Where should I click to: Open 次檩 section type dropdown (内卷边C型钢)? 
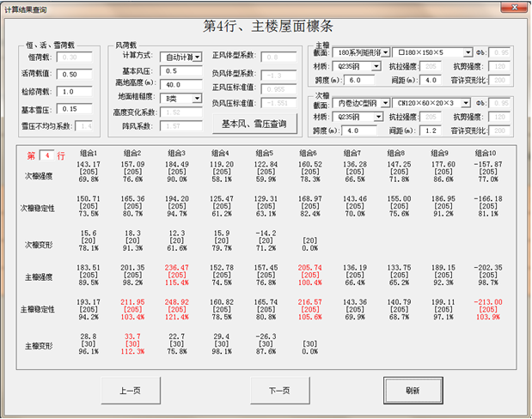tap(386, 103)
